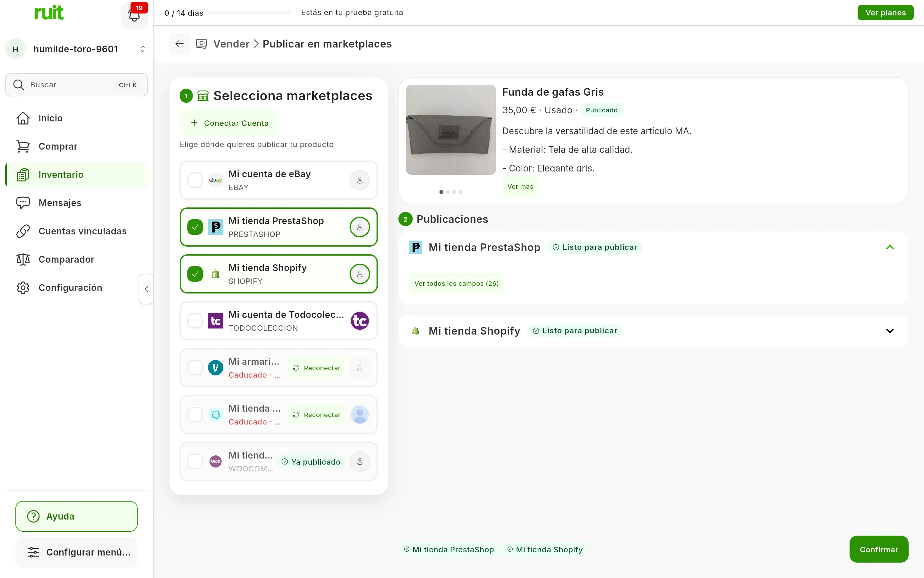Click Conectar Cuenta button
Image resolution: width=924 pixels, height=578 pixels.
[229, 123]
